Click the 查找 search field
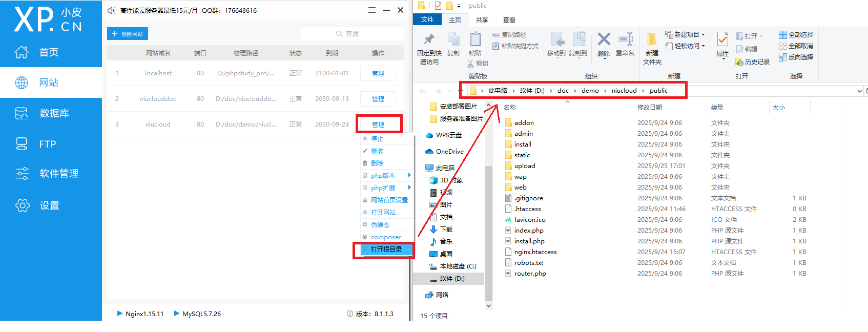 point(352,34)
